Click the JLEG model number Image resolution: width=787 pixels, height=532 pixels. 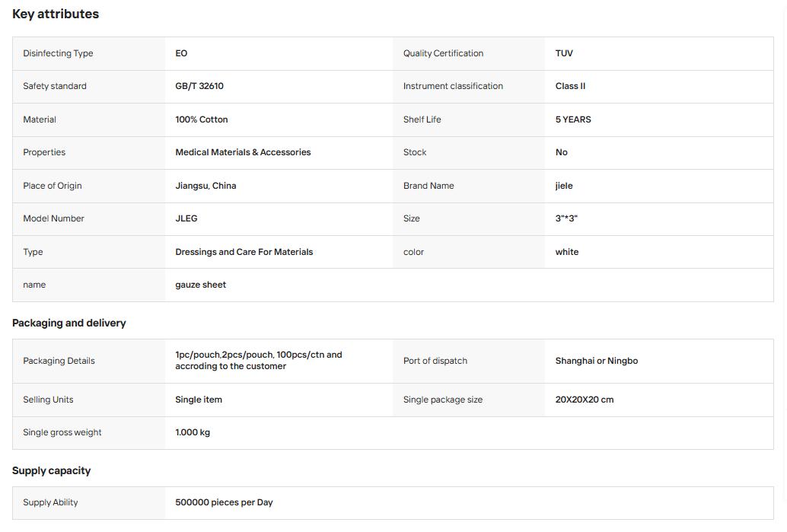[x=186, y=218]
